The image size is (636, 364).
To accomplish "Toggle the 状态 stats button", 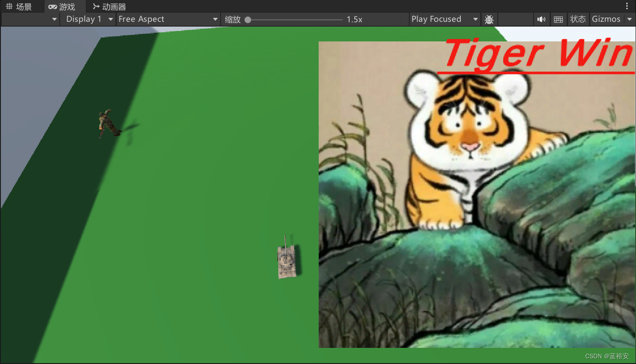I will [578, 19].
